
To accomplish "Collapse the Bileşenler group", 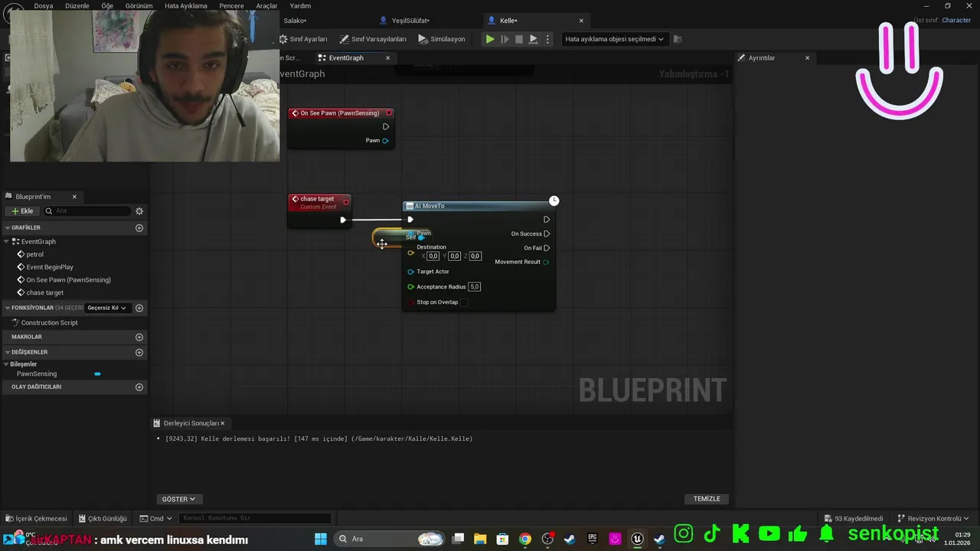I will click(7, 364).
